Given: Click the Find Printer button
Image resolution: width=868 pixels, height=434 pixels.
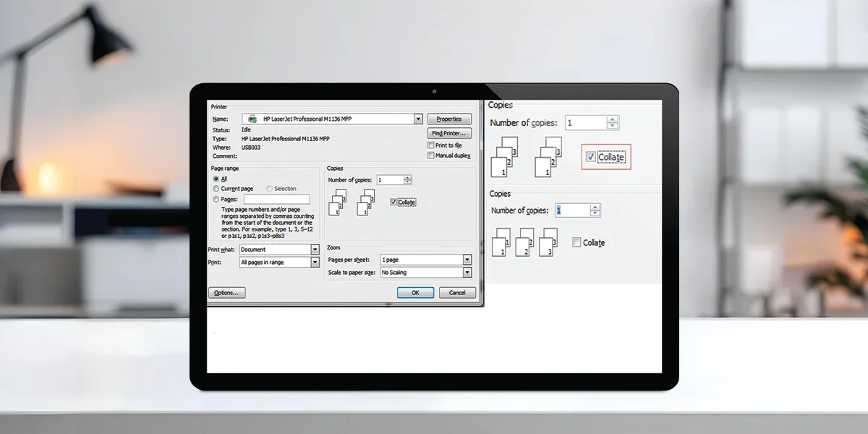Looking at the screenshot, I should [449, 133].
